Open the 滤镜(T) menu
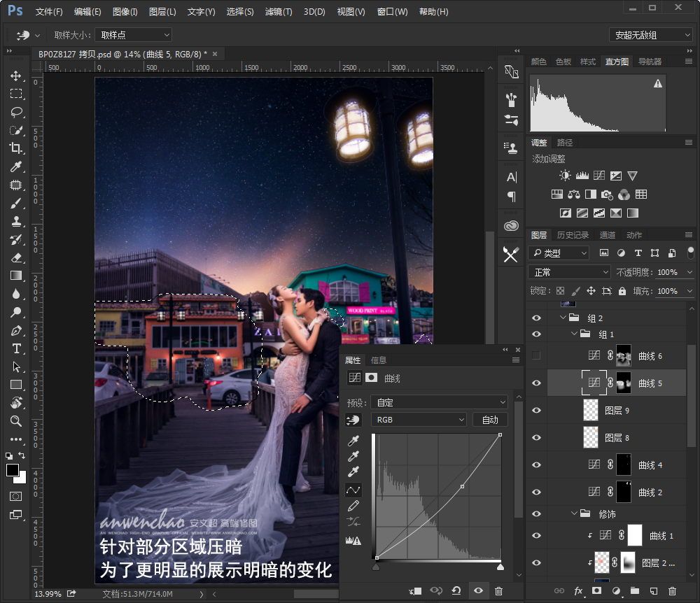The width and height of the screenshot is (700, 603). pos(279,12)
